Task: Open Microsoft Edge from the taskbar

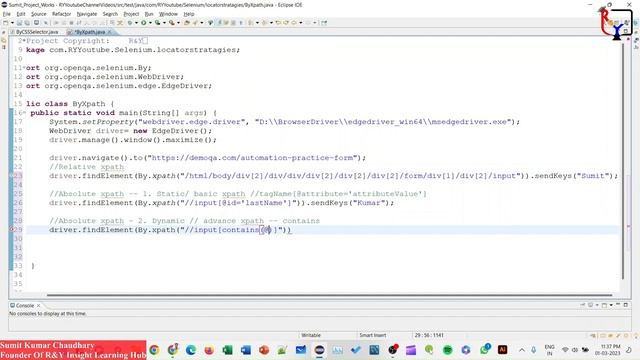Action: pos(191,350)
